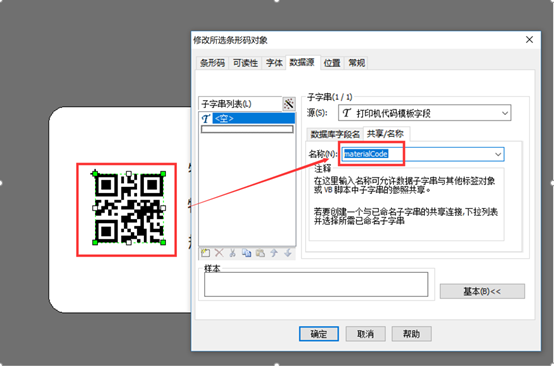Cancel the dialog with 取消

tap(365, 333)
